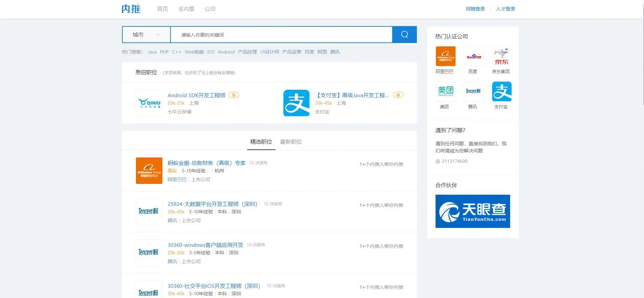Click 阿里巴巴 company name under 蚂蚁金服 job

pyautogui.click(x=177, y=179)
